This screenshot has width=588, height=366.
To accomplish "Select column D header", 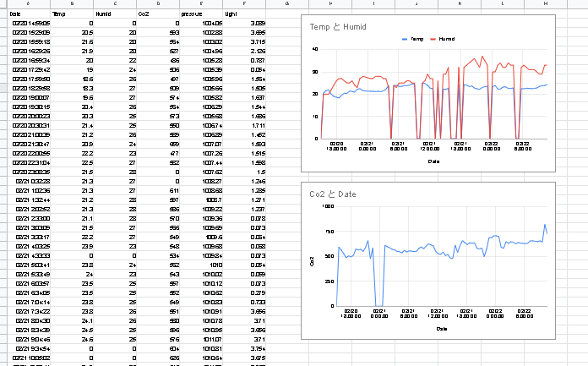I will [x=157, y=4].
